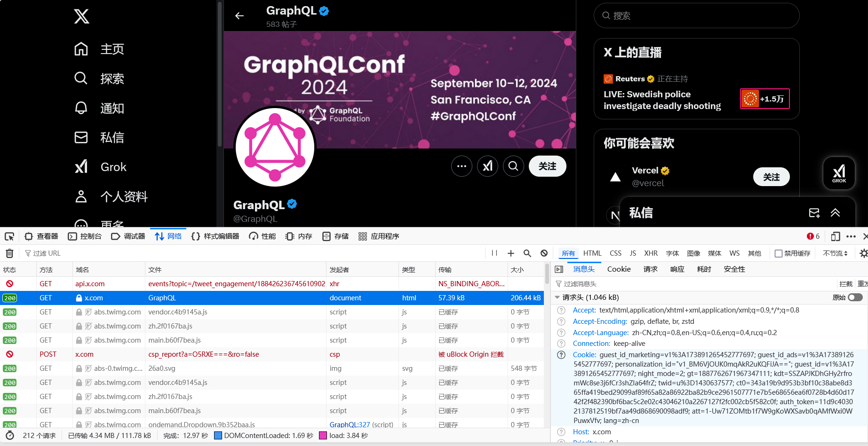Open network settings gear icon
The width and height of the screenshot is (868, 446).
tap(864, 253)
